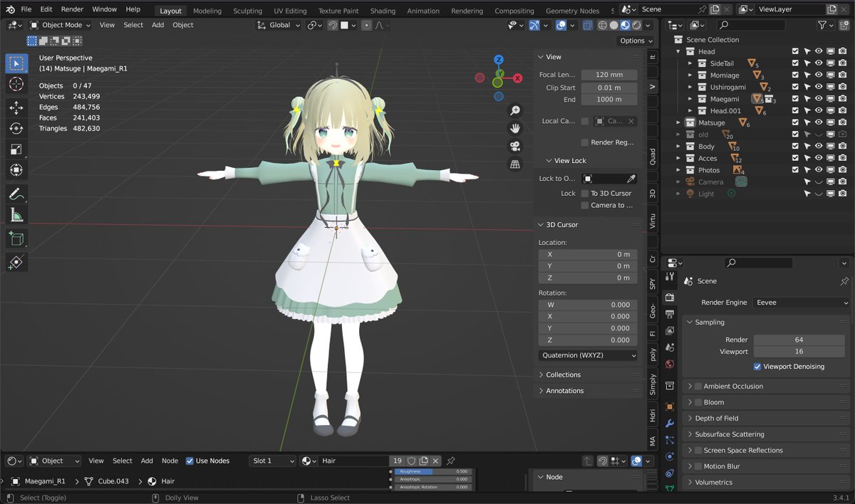Viewport: 855px width, 504px height.
Task: Click the eyedropper in Lock to Object
Action: coord(631,179)
